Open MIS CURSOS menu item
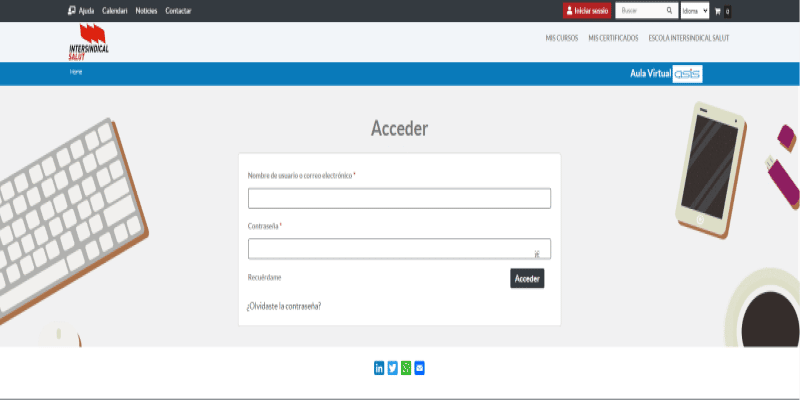Screen dimensions: 800x400 tap(562, 38)
